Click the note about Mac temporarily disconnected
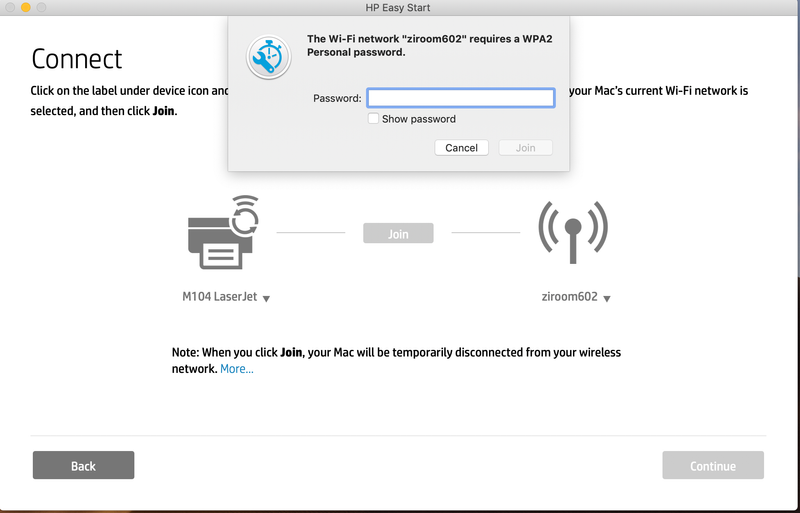 [396, 360]
